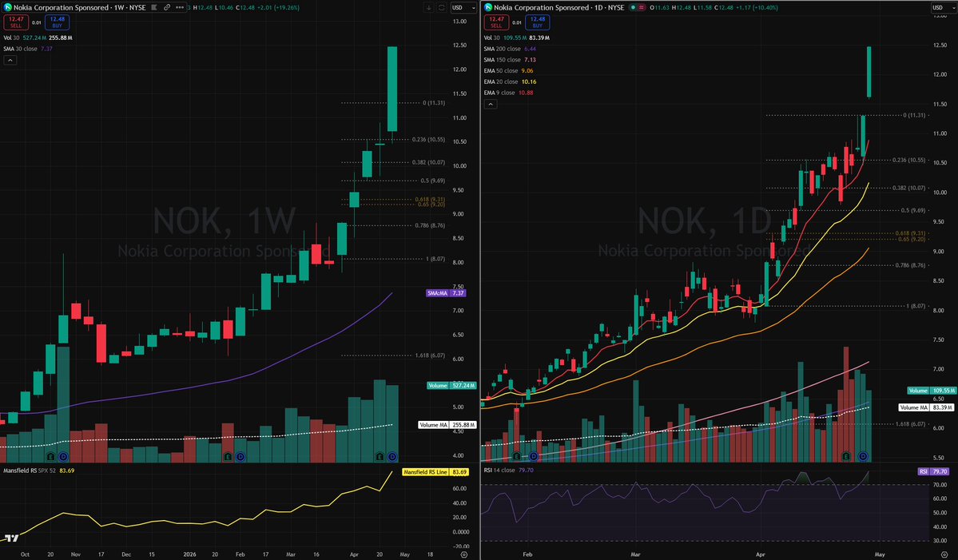Click the late-April dividend marker on the weekly chart

click(x=392, y=456)
